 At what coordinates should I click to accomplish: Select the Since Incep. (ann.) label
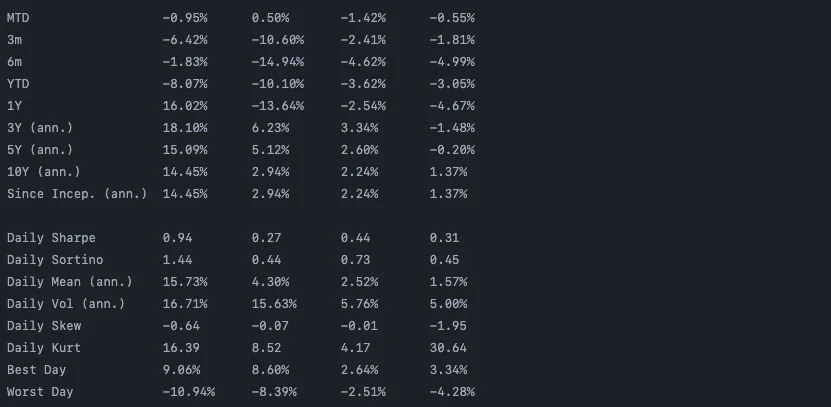coord(76,194)
